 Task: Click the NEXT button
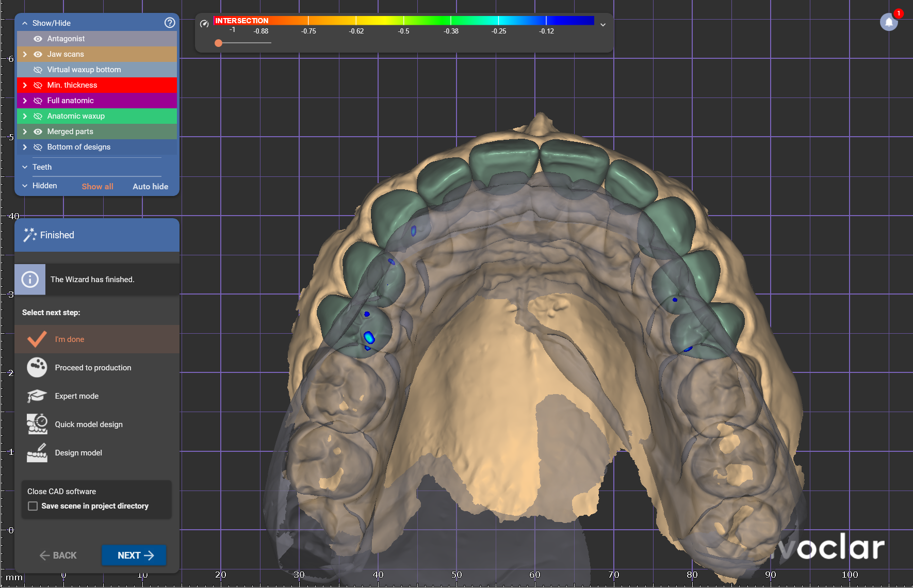tap(134, 555)
